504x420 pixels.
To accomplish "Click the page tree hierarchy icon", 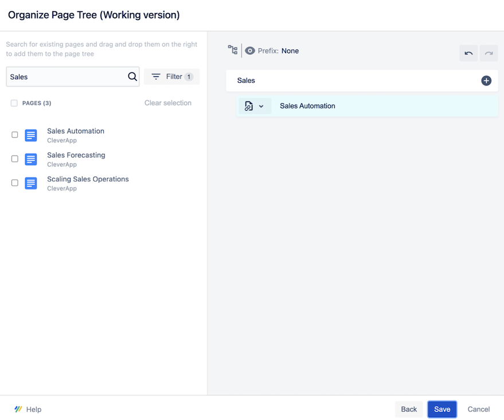I will pyautogui.click(x=232, y=50).
